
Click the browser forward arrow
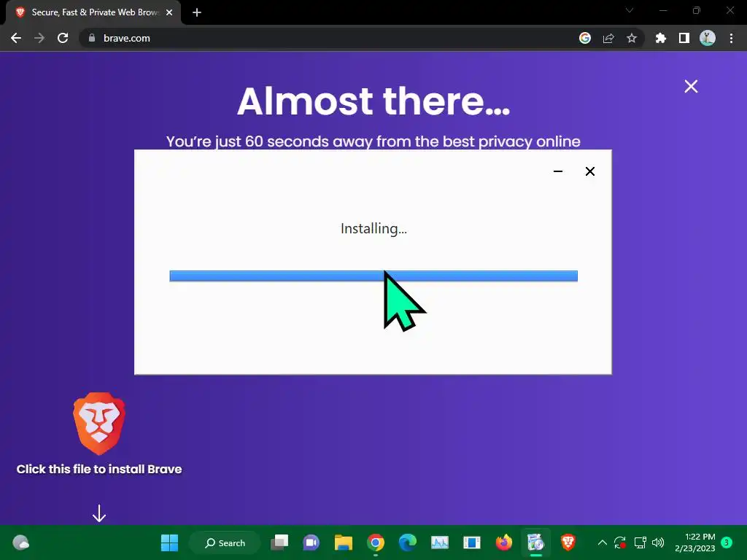pos(39,38)
